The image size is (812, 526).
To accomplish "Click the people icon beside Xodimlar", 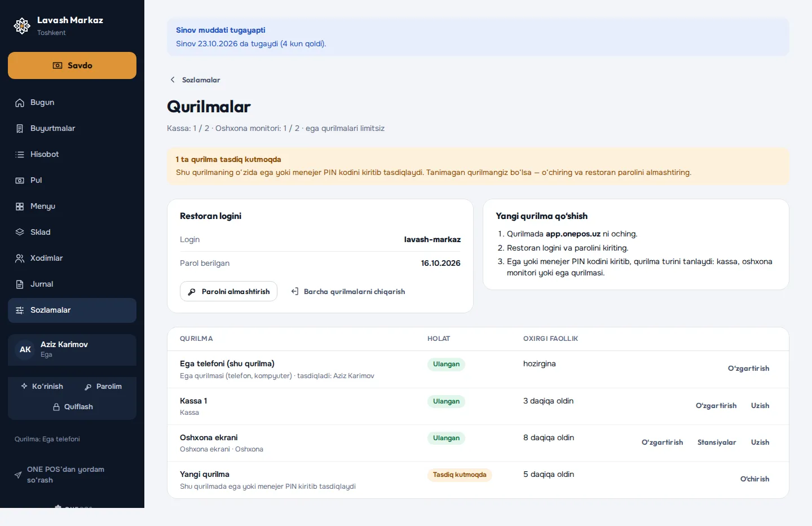I will 20,258.
